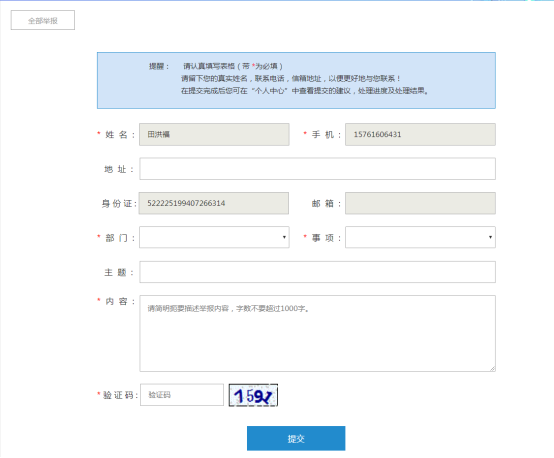Refresh the captcha image 1592
This screenshot has height=458, width=554.
253,395
